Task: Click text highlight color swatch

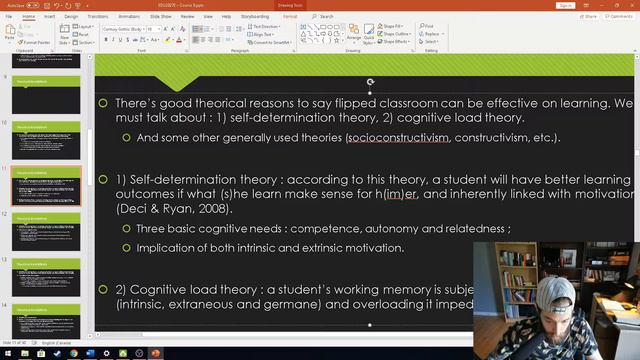Action: pos(167,40)
